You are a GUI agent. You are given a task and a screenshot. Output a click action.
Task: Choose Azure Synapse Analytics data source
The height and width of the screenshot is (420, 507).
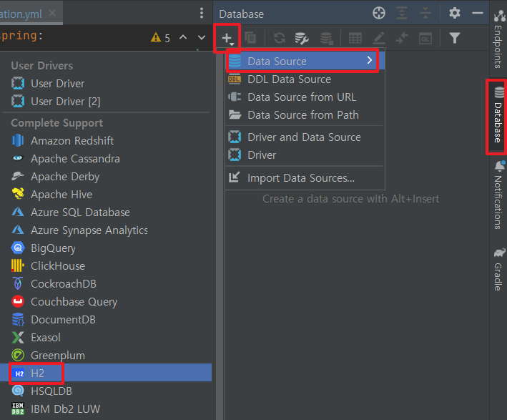click(x=106, y=230)
